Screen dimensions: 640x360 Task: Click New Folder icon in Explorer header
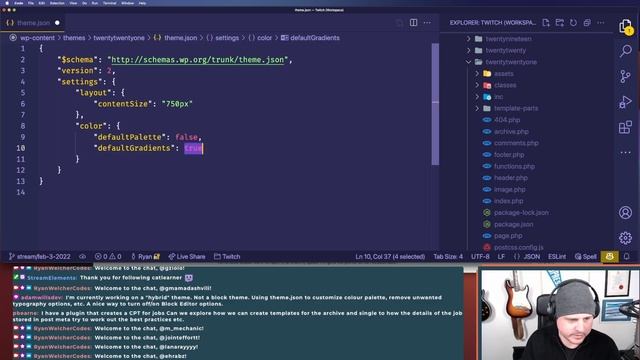pos(560,23)
